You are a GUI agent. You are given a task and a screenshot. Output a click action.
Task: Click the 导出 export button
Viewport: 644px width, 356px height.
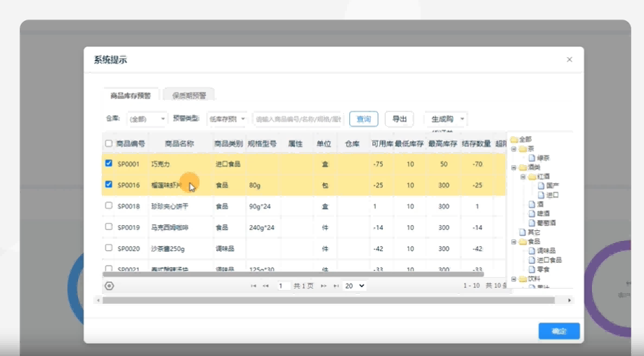point(399,119)
